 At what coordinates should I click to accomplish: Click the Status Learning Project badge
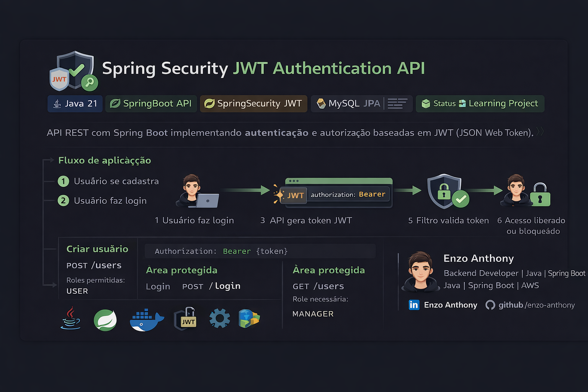pos(480,104)
